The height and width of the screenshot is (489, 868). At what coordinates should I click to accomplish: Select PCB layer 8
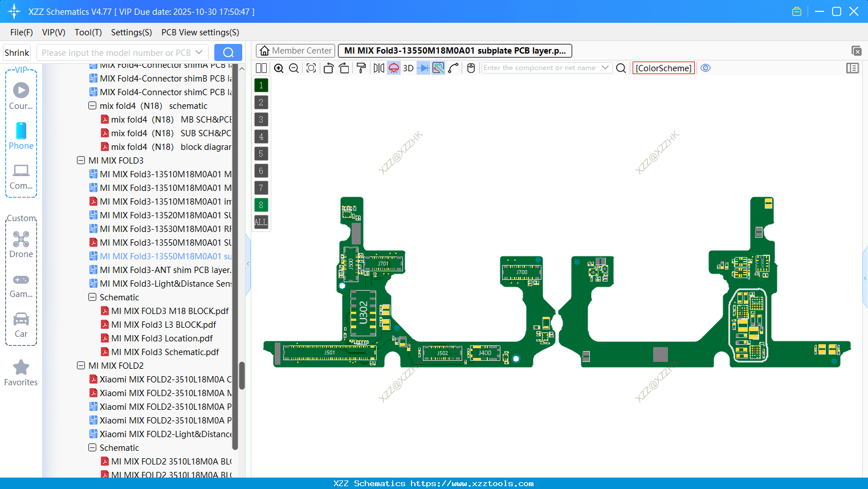pos(260,205)
